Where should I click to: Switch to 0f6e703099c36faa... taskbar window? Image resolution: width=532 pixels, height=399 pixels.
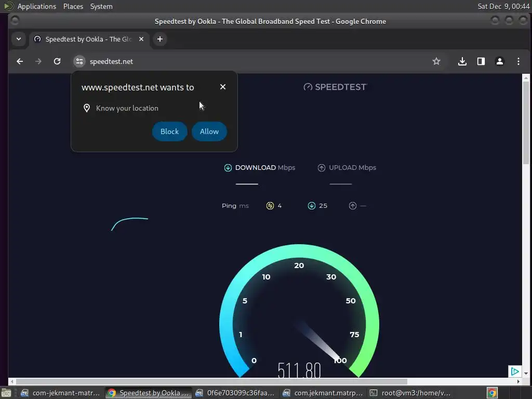tap(235, 393)
